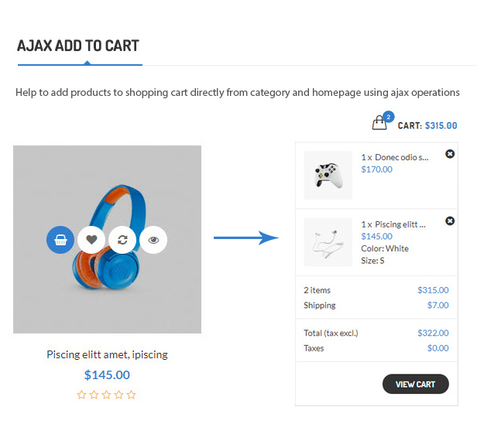Click the fifth rating star
The width and height of the screenshot is (477, 448).
point(131,395)
